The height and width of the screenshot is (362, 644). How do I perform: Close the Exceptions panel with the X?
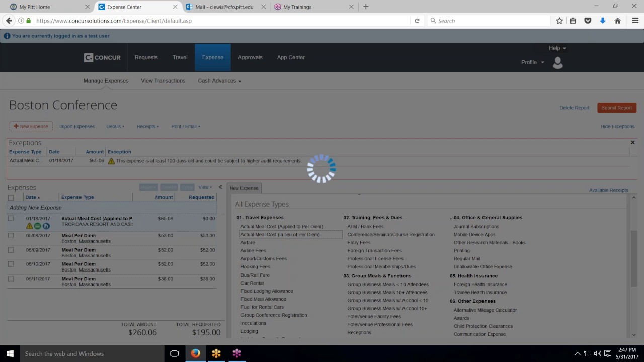coord(632,143)
